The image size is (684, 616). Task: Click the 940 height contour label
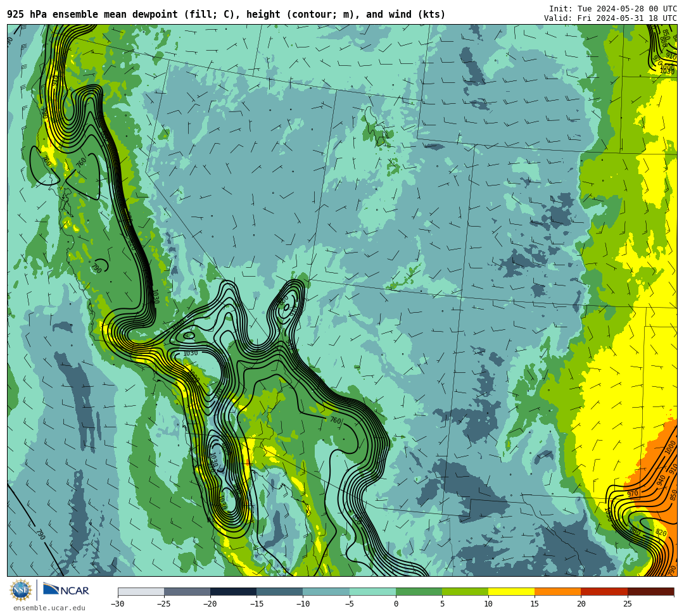(661, 481)
